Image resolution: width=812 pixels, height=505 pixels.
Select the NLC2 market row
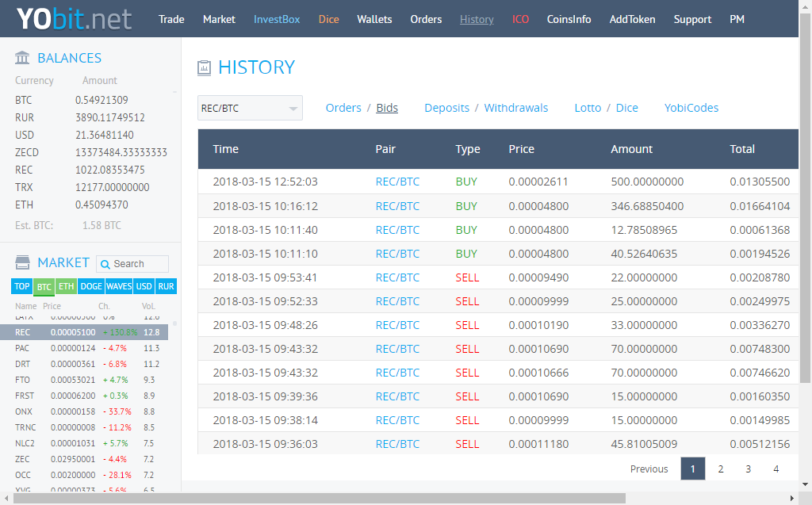click(x=84, y=443)
